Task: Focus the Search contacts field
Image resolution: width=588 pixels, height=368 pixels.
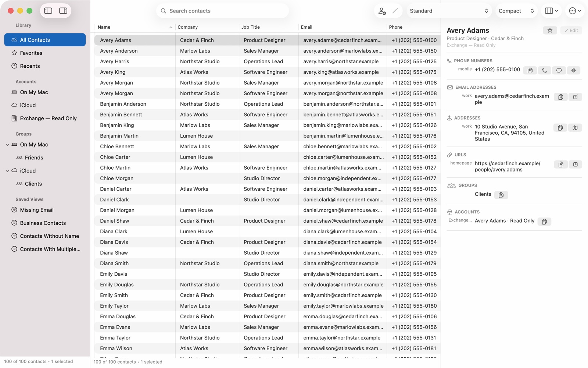Action: tap(223, 11)
